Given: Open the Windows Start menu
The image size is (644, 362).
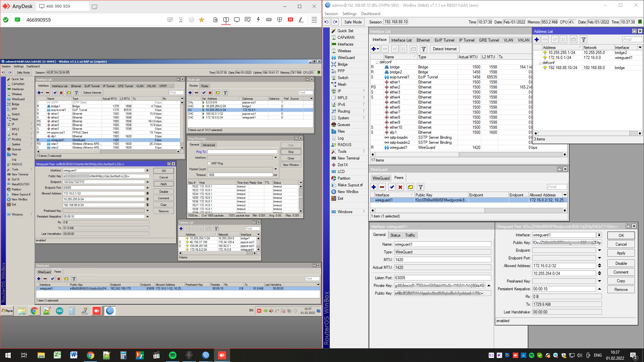Looking at the screenshot, I should tap(8, 355).
